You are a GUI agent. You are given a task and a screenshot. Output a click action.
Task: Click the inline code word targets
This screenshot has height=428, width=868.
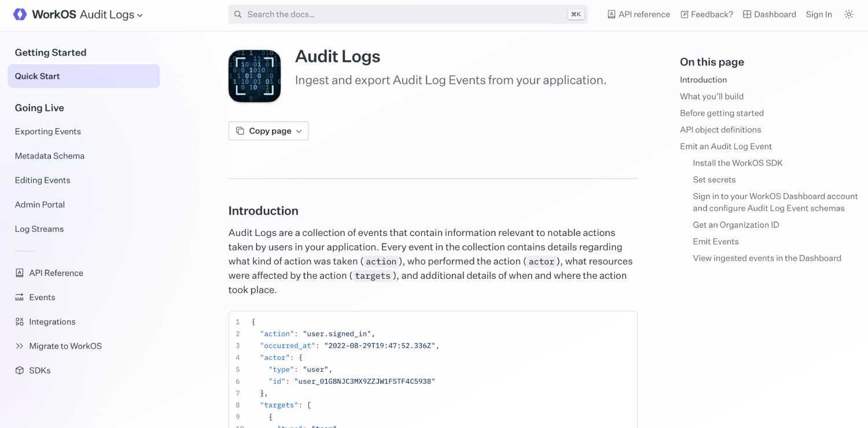click(373, 276)
